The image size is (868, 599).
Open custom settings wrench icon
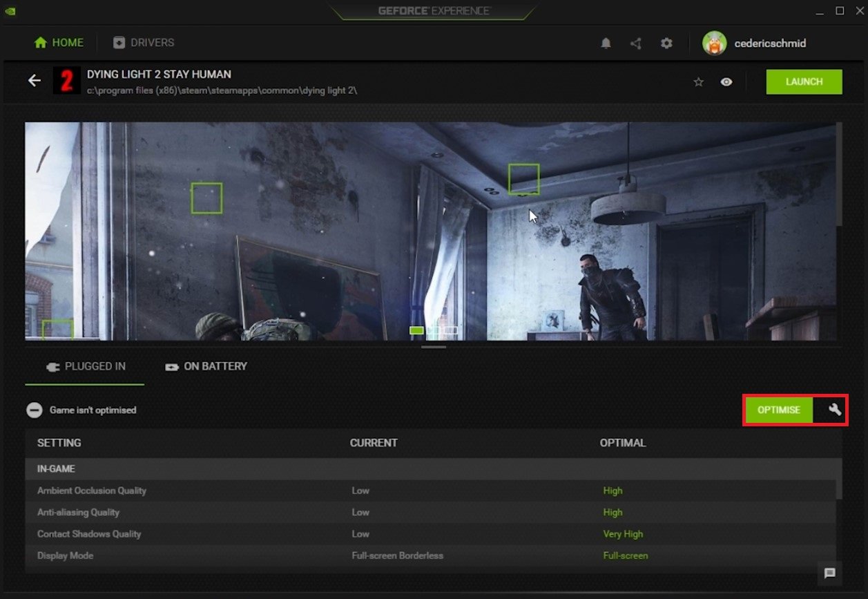click(x=835, y=410)
